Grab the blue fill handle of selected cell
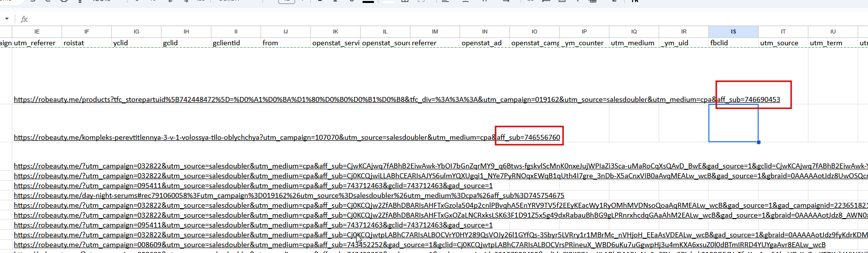This screenshot has width=868, height=253. click(x=758, y=142)
